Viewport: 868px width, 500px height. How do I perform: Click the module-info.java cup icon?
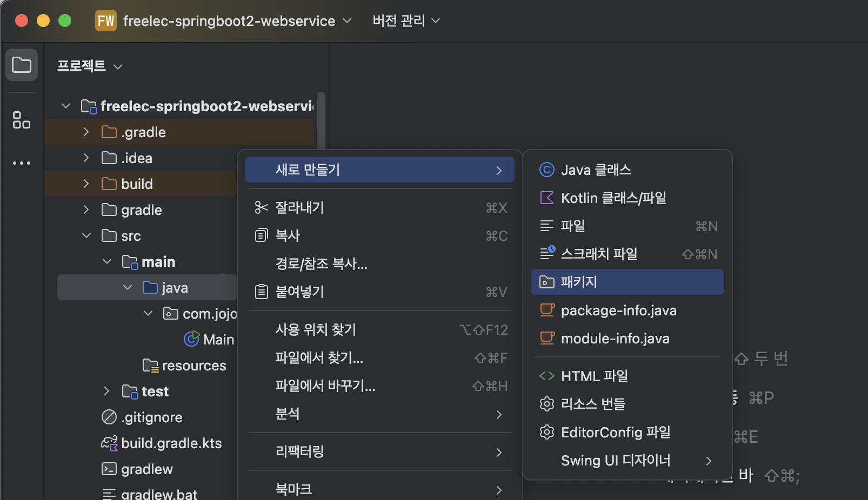point(547,338)
